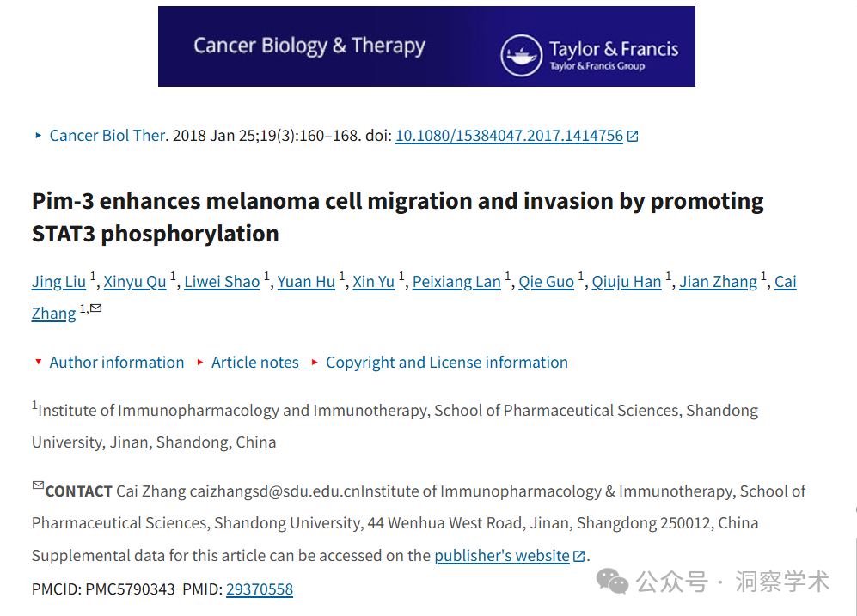Screen dimensions: 857x616
Task: Open author Jian Zhang's link
Action: 718,282
